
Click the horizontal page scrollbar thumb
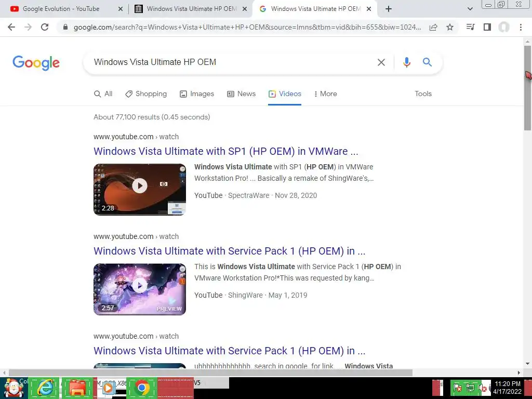(211, 373)
